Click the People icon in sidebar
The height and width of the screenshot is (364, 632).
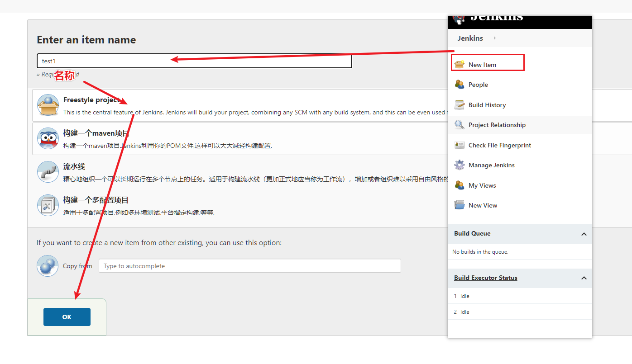pyautogui.click(x=460, y=84)
